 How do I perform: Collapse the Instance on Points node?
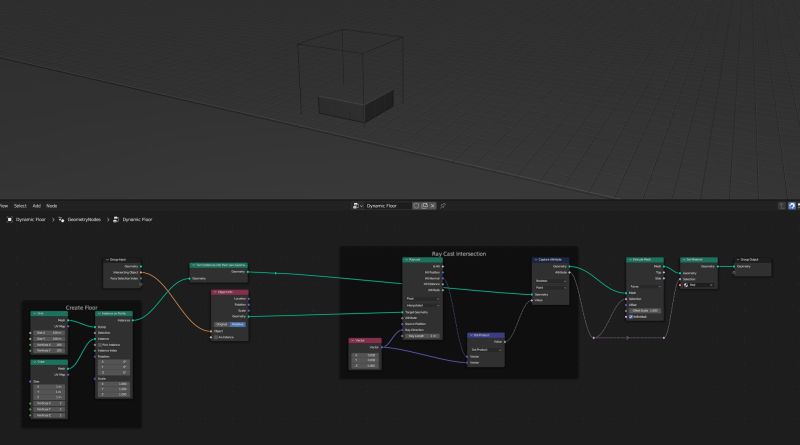99,313
